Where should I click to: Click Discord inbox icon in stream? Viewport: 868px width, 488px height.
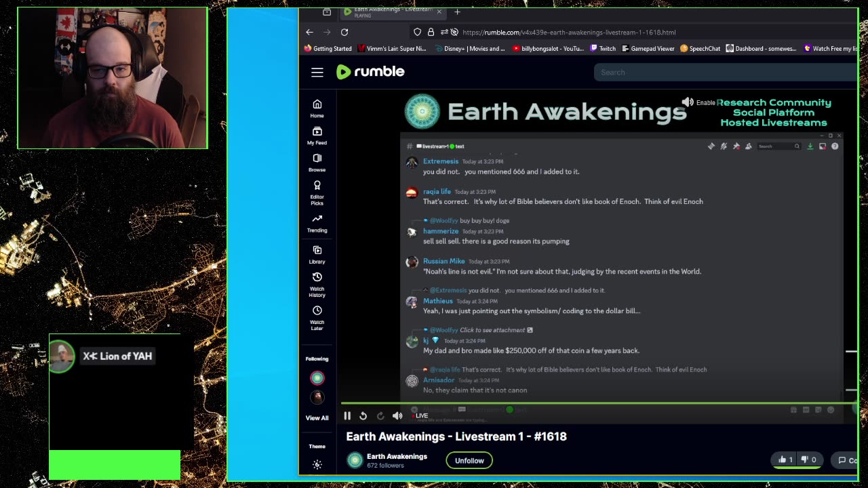[823, 146]
